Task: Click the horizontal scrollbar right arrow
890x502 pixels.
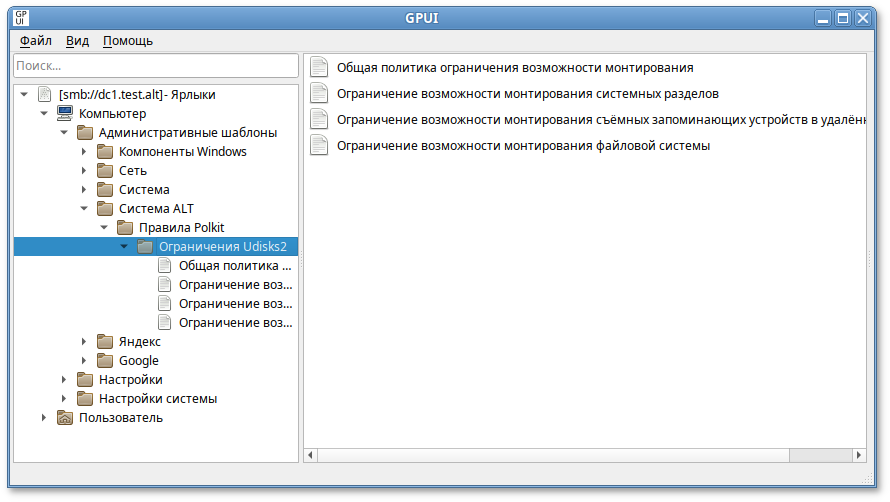Action: coord(859,455)
